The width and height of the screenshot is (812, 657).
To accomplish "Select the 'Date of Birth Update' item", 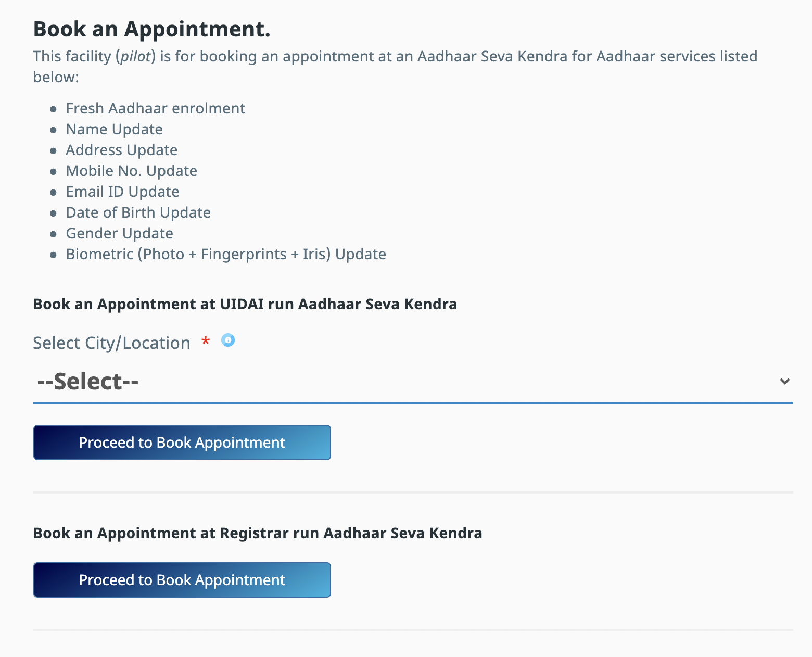I will click(x=138, y=212).
